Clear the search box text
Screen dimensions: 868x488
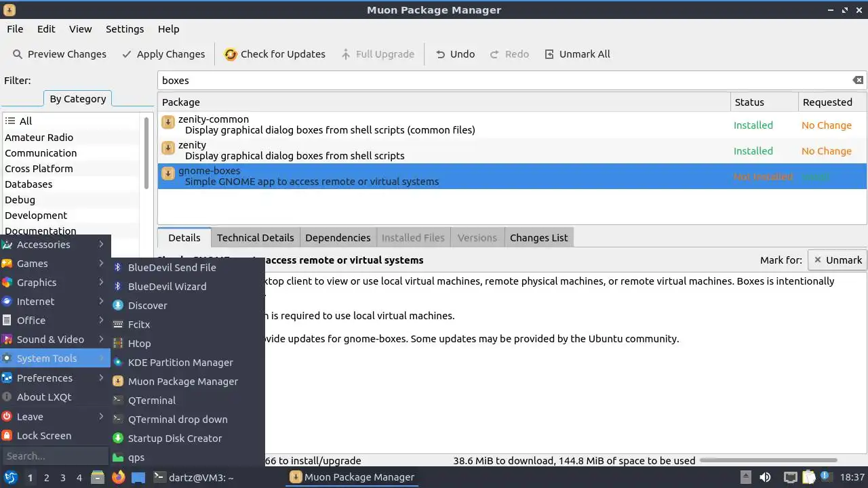click(858, 80)
